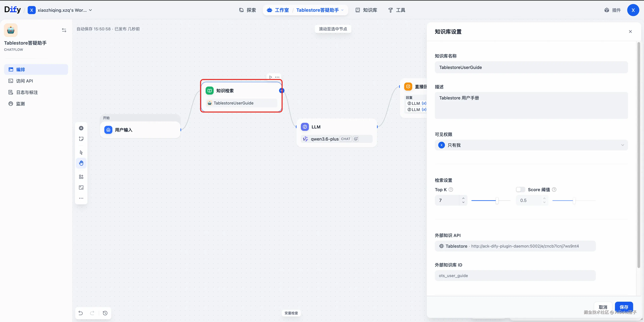The width and height of the screenshot is (644, 322).
Task: Click the export image icon in canvas toolbar
Action: pos(81,187)
